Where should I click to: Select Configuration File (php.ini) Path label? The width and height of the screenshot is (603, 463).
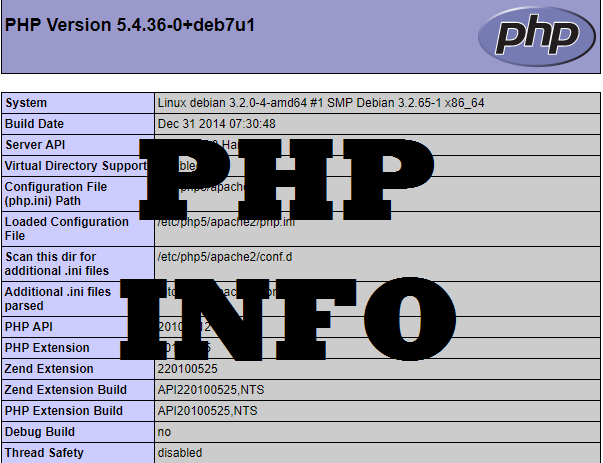click(x=56, y=194)
